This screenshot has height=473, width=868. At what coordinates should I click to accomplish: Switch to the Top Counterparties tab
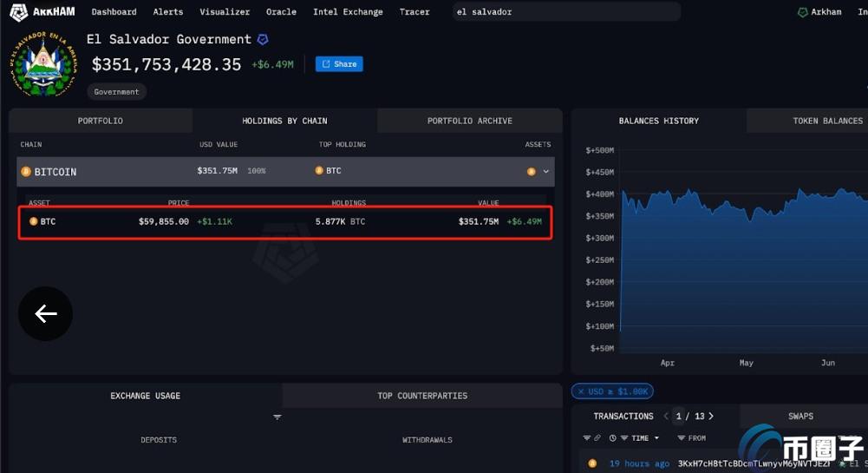422,396
